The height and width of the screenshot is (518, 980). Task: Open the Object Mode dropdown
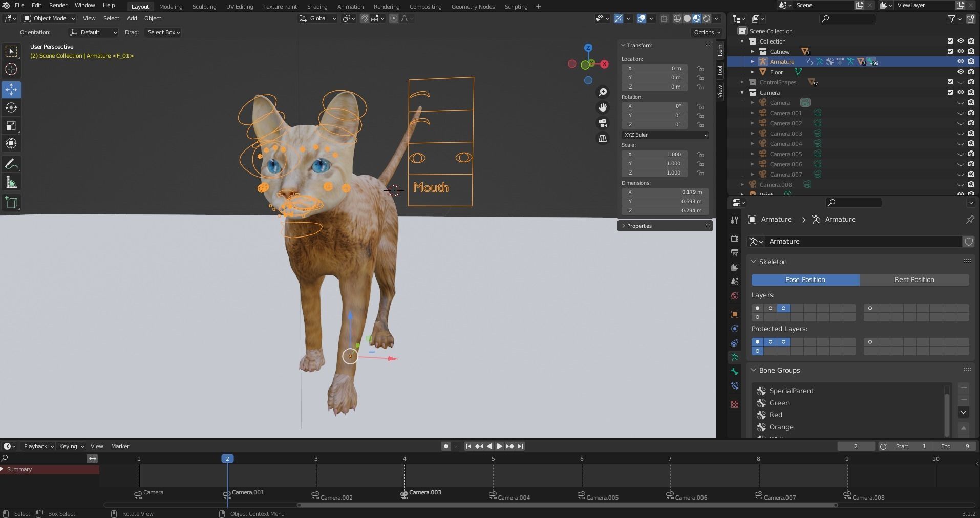(49, 18)
